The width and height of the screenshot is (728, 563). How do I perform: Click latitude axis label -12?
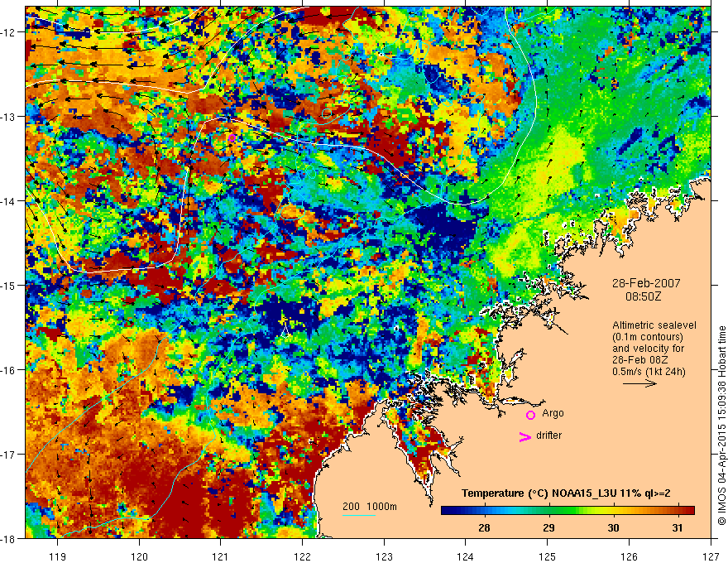tap(8, 32)
